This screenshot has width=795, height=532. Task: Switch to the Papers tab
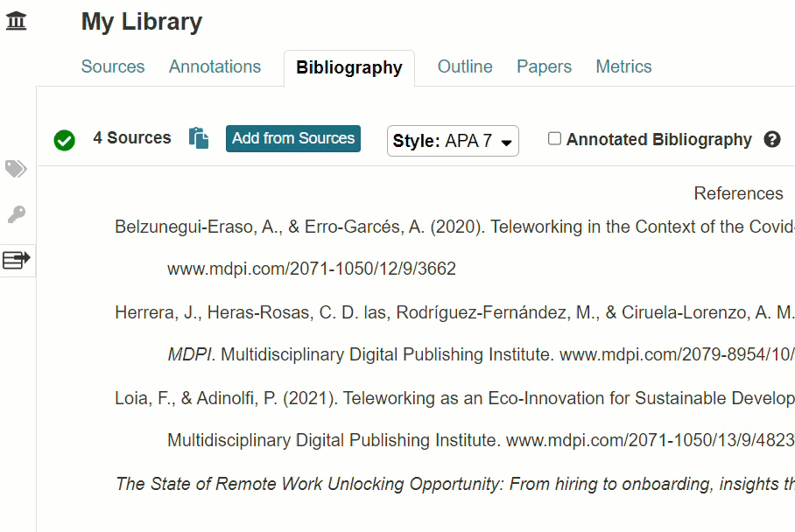tap(544, 66)
